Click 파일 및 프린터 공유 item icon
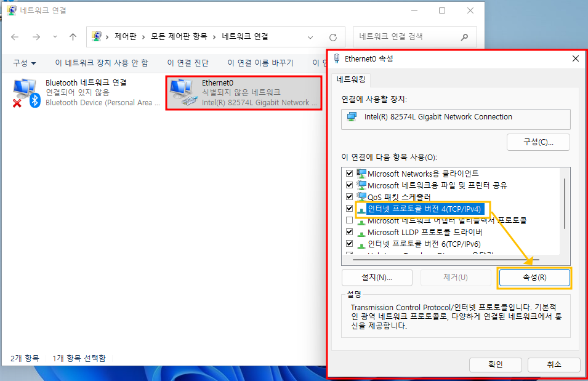Viewport: 588px width, 381px height. click(x=361, y=185)
